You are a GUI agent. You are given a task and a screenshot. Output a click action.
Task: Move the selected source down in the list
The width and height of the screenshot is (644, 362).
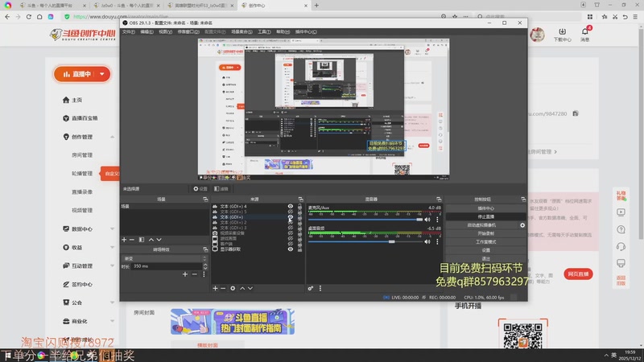click(x=250, y=289)
